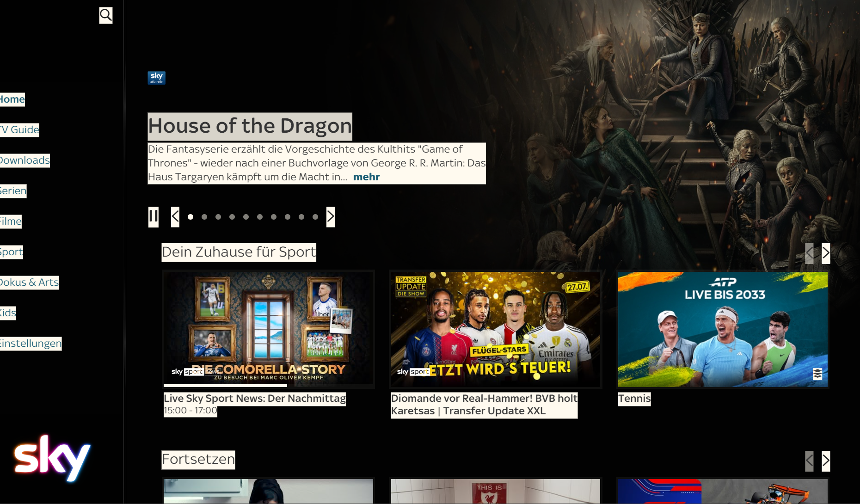This screenshot has height=504, width=860.
Task: Click the Sky Atlantic channel logo
Action: tap(157, 78)
